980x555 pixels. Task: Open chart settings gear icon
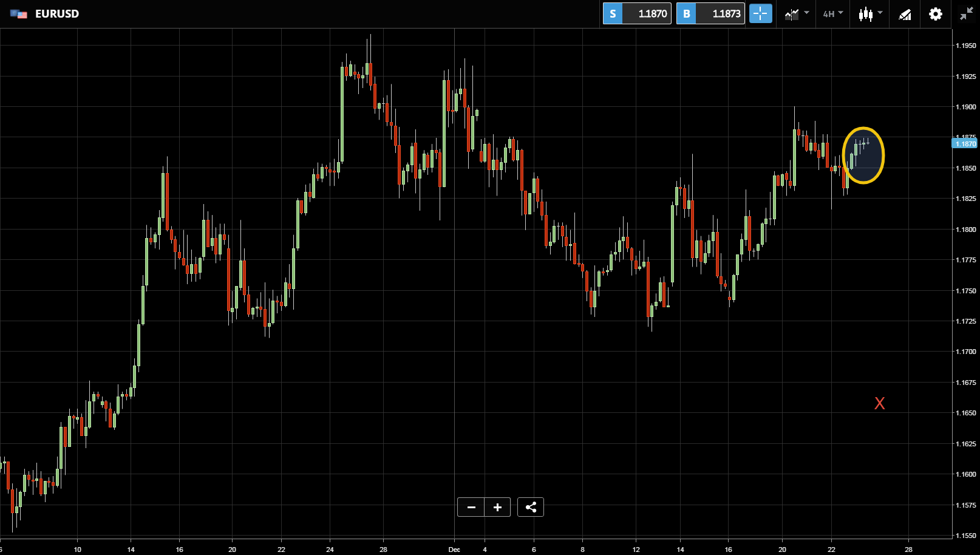[x=936, y=14]
